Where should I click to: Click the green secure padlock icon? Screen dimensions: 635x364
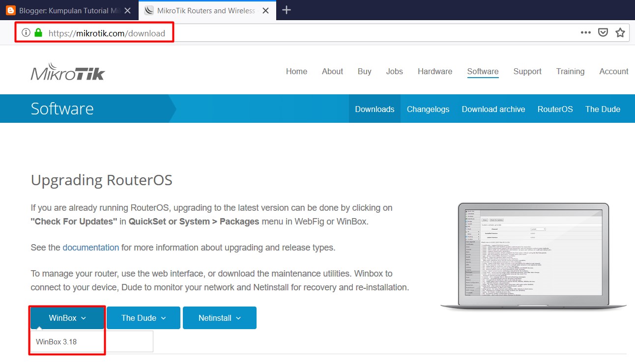coord(38,33)
